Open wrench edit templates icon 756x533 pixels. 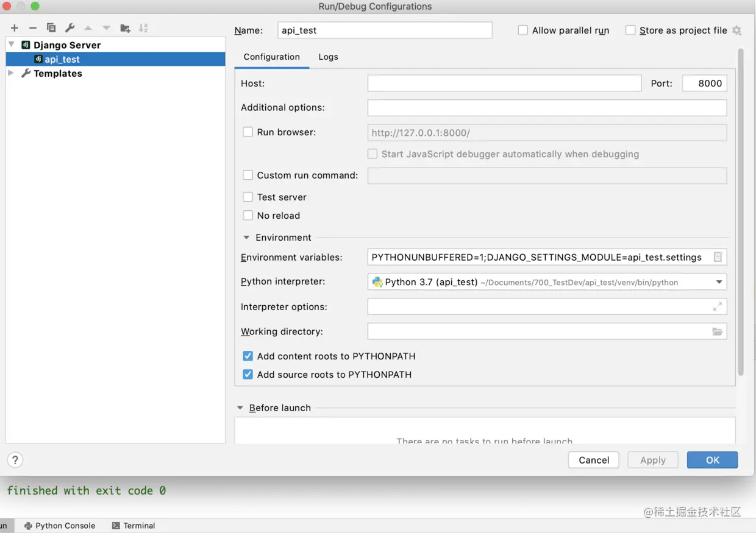(x=70, y=28)
